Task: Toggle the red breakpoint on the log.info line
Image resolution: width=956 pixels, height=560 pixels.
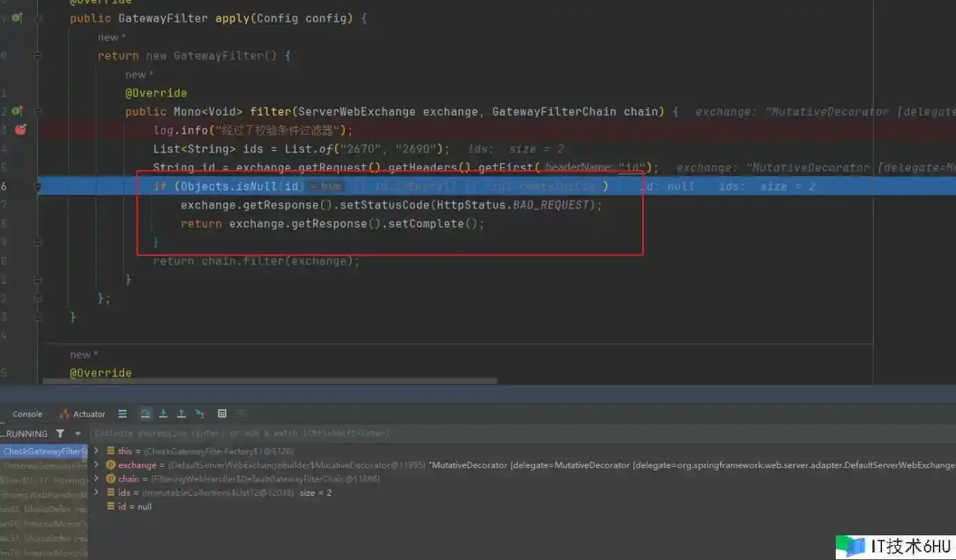Action: point(20,130)
